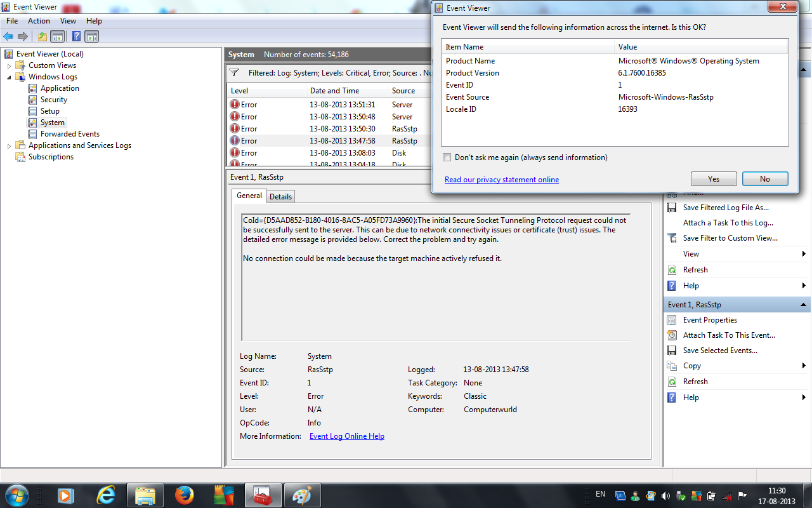
Task: Click the Item Name column header in dialog
Action: 528,47
